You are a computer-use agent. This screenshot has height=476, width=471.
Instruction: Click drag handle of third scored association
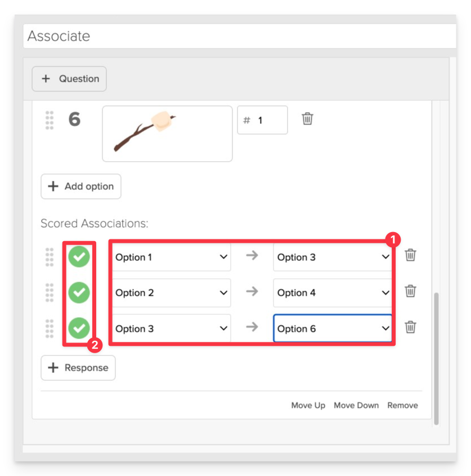click(x=50, y=328)
